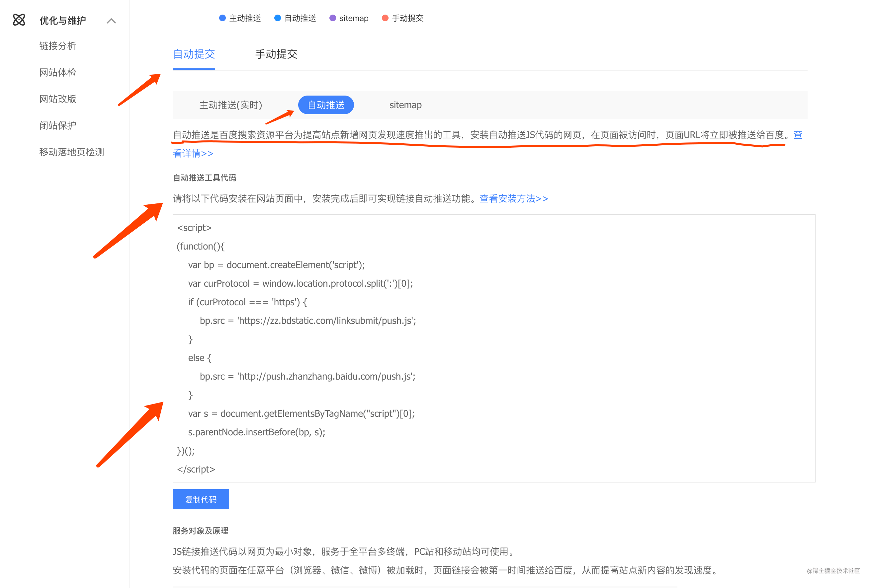Click the 自动推送工具代码 heading text
The height and width of the screenshot is (588, 874).
tap(205, 178)
